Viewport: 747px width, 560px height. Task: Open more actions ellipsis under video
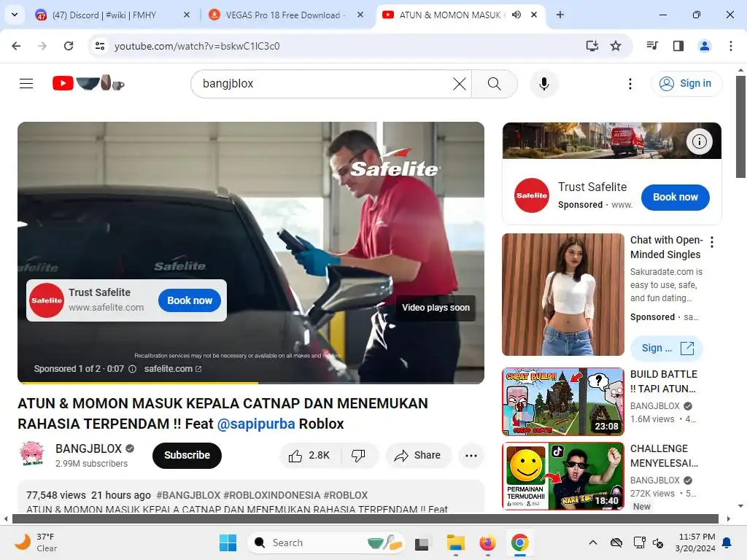[471, 455]
